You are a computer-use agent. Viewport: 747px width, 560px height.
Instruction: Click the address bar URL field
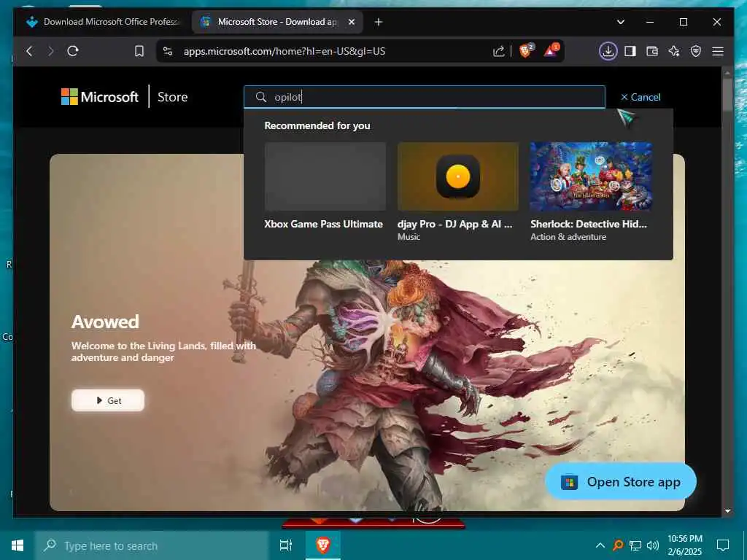tap(285, 51)
